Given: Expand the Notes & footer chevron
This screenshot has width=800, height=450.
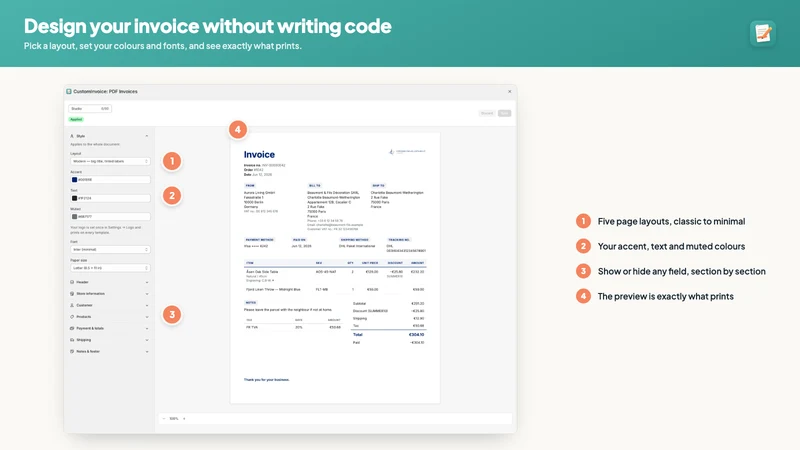Looking at the screenshot, I should click(x=147, y=352).
